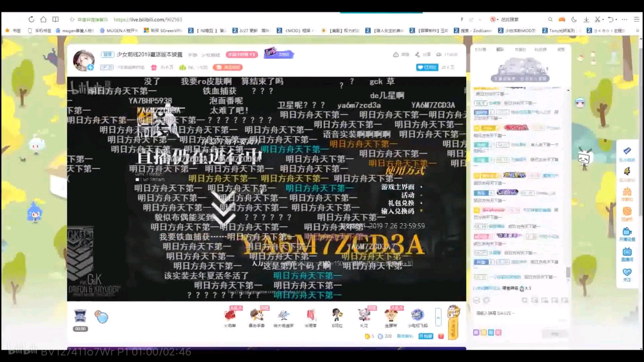Click the silver coin 220 balance
644x362 pixels.
(x=385, y=336)
